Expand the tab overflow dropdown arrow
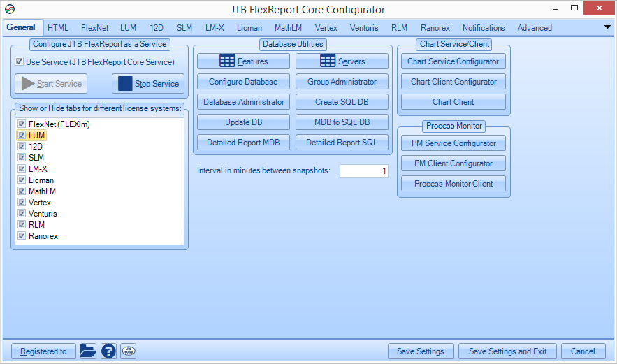The height and width of the screenshot is (364, 617). 607,27
